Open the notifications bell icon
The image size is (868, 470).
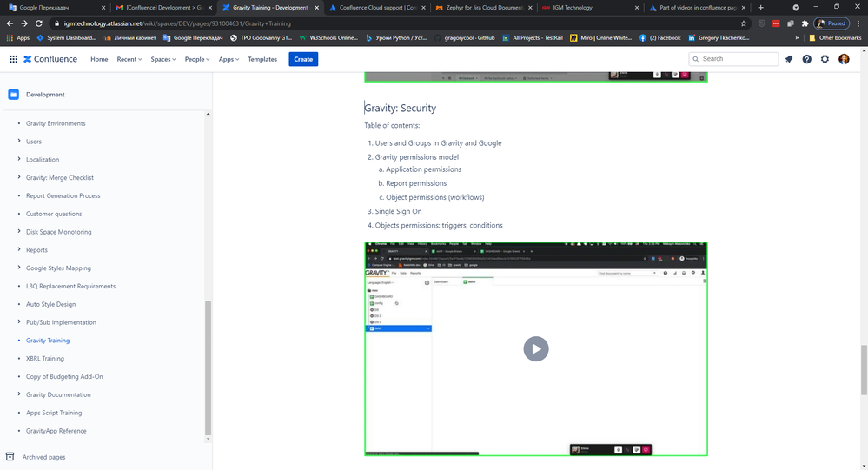(x=789, y=59)
